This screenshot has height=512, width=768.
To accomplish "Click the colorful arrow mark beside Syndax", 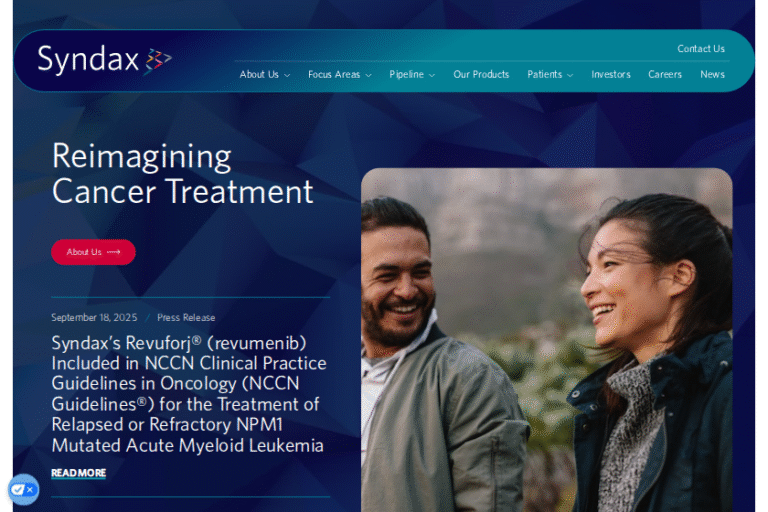I will click(158, 61).
